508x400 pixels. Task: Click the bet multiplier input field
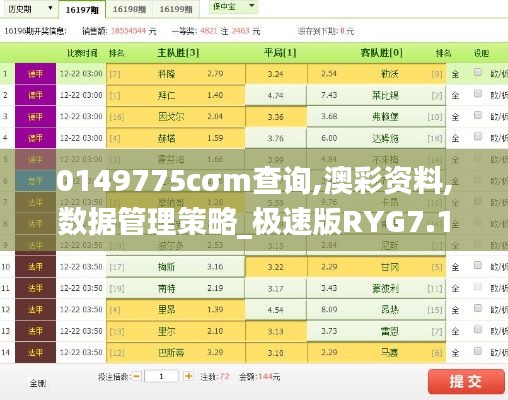coord(162,376)
